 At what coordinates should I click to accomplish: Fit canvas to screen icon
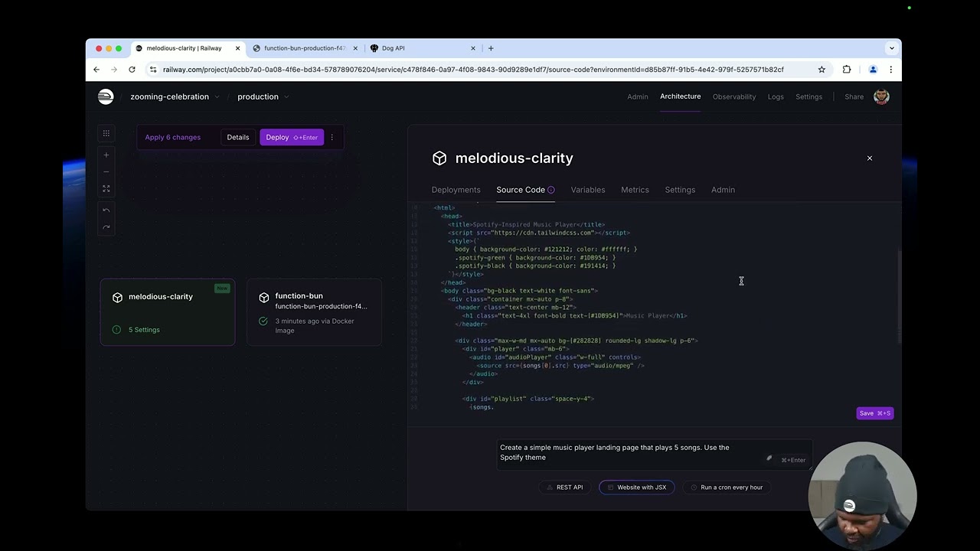point(106,188)
